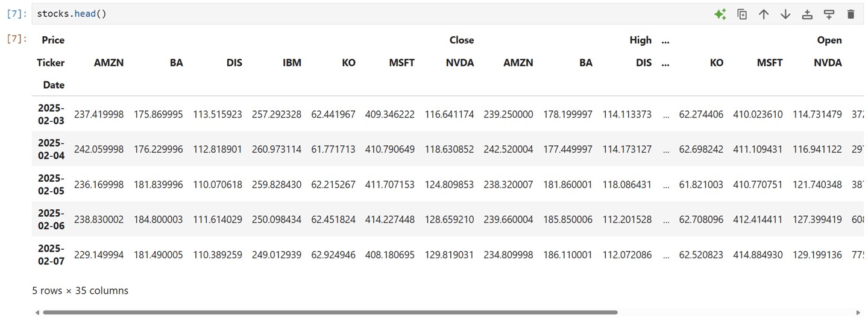This screenshot has height=324, width=868.
Task: Click cell value 186.110001
Action: (x=568, y=255)
